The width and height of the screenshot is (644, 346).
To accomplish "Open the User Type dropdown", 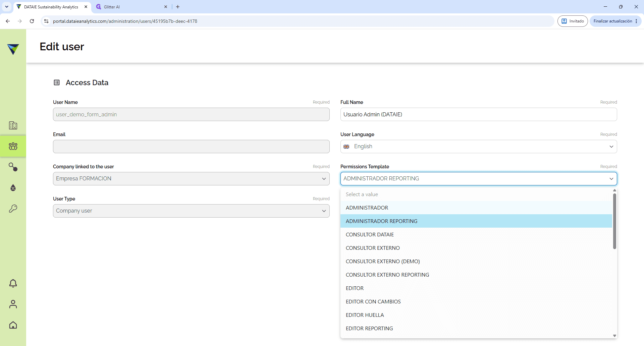I will coord(191,211).
